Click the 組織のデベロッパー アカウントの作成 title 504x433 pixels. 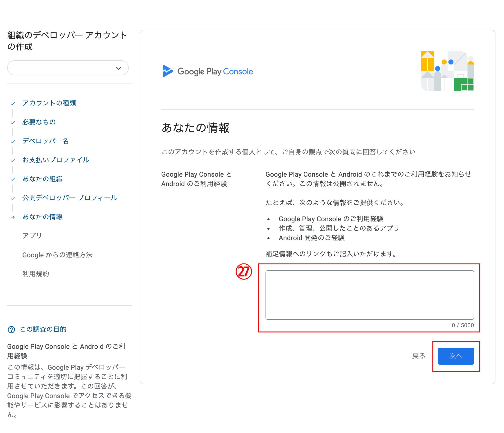[67, 41]
